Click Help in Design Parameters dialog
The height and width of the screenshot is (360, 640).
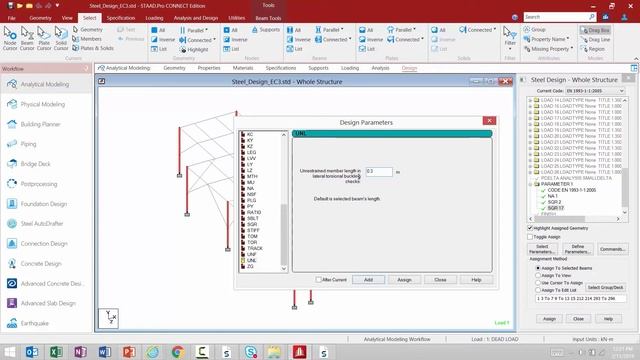[x=476, y=280]
